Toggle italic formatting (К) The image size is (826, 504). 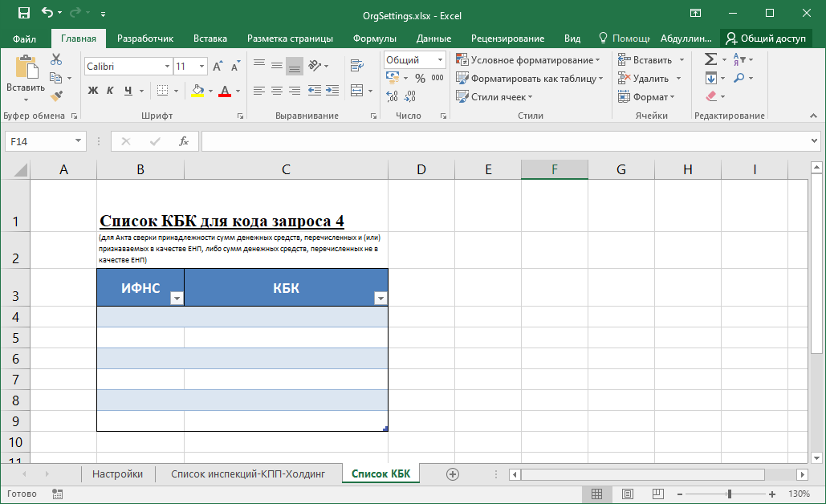tap(110, 91)
